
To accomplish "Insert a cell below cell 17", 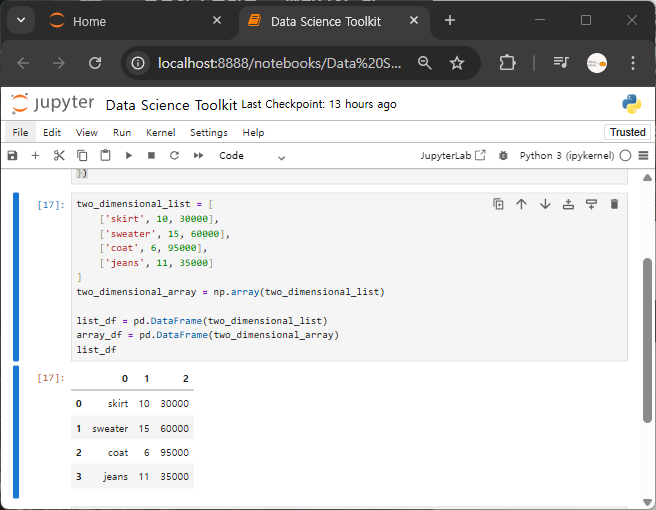I will pos(591,204).
